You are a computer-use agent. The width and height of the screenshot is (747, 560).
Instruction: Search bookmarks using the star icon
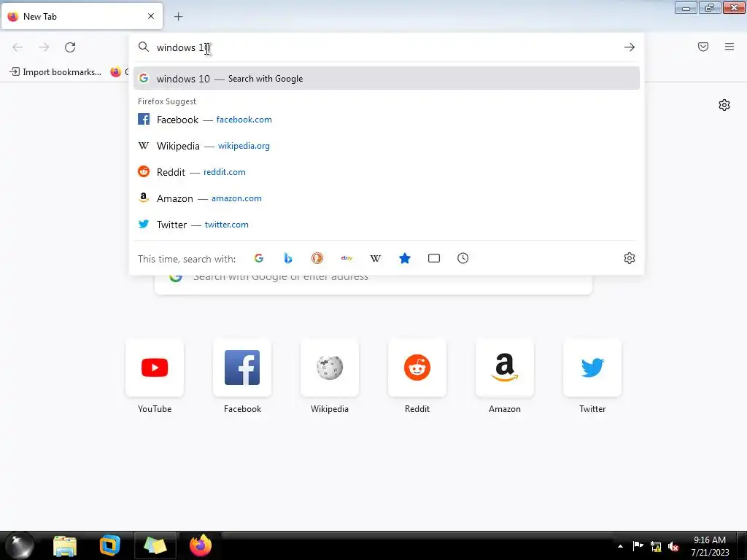tap(404, 258)
